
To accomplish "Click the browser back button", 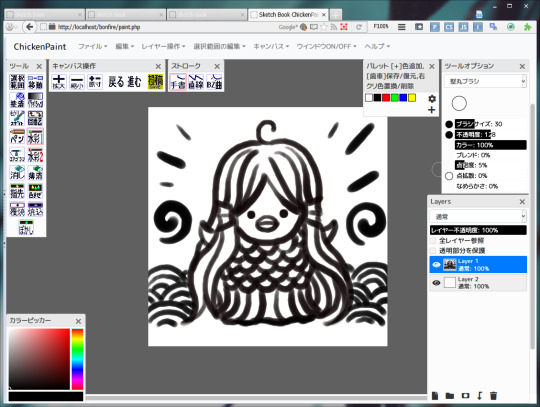I will [30, 27].
